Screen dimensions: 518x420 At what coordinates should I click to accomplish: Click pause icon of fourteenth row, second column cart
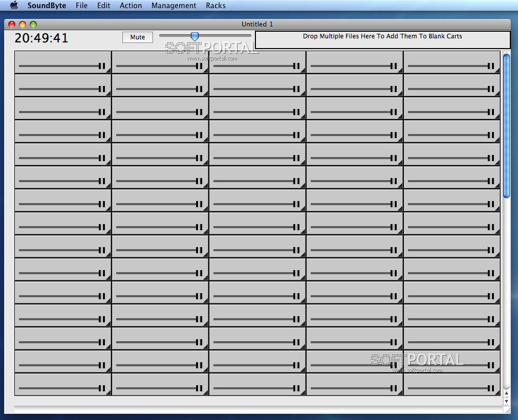199,365
